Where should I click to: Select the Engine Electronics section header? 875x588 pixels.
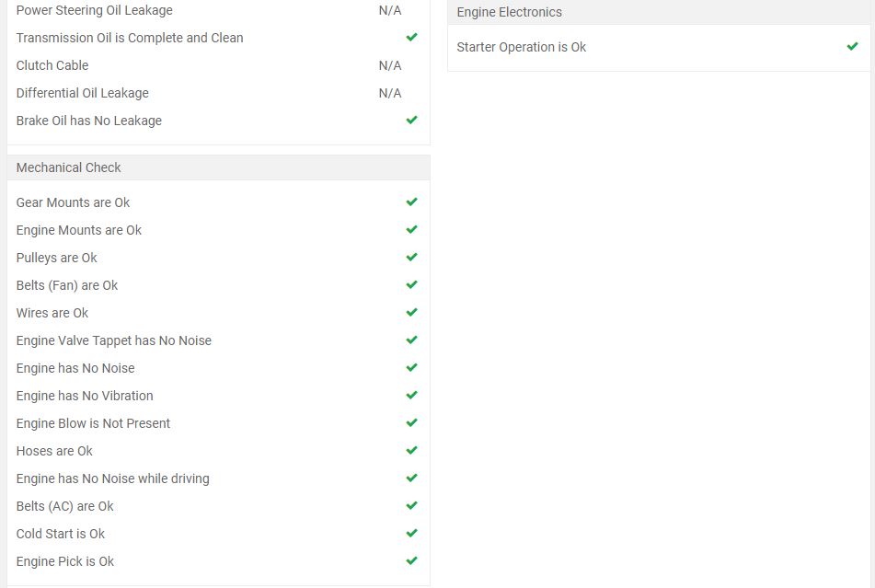(659, 12)
